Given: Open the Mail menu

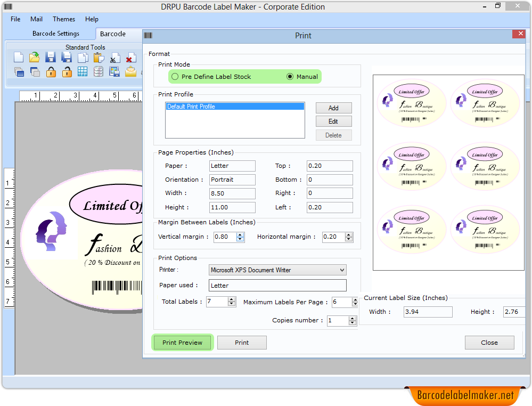Looking at the screenshot, I should pos(36,19).
